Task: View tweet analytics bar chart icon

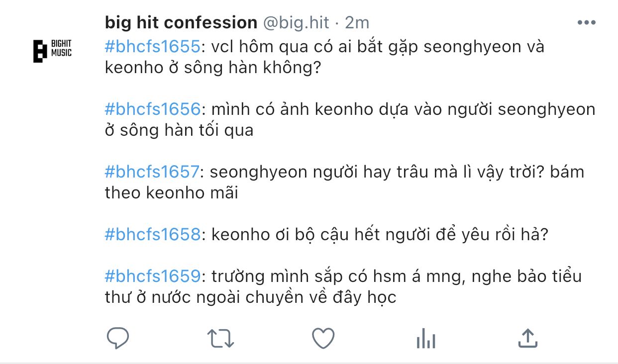Action: pos(425,340)
